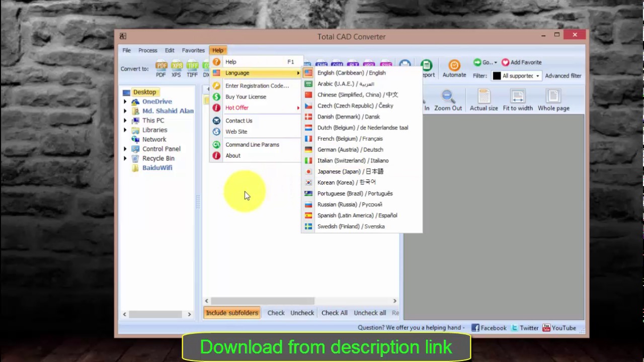Select Japanese (Japan) language
The width and height of the screenshot is (644, 362).
point(361,171)
